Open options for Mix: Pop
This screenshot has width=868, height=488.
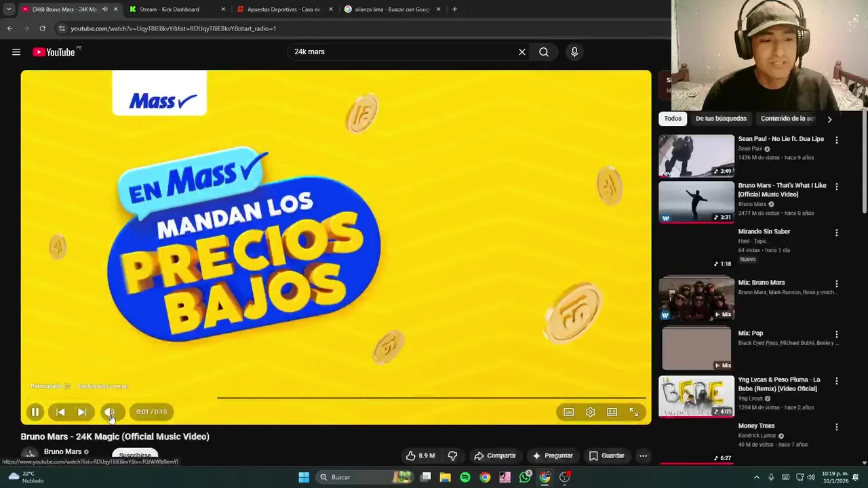(x=837, y=334)
